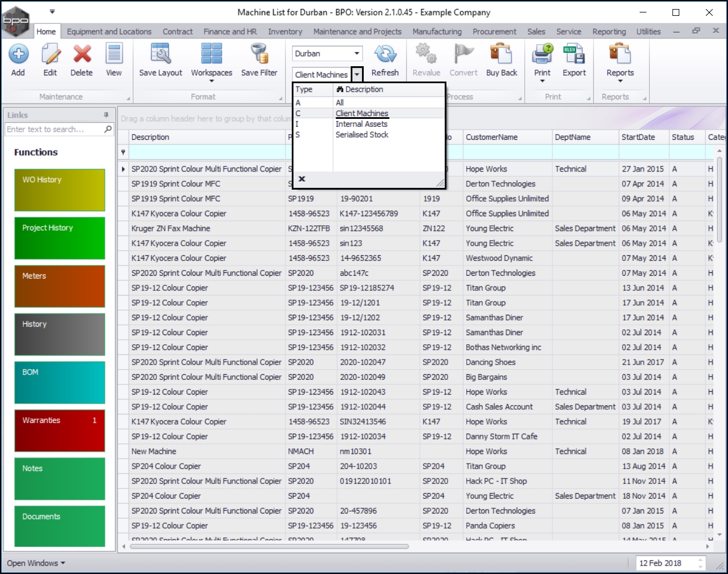Close the type dropdown popup
Screen dimensions: 728x574
(x=302, y=179)
